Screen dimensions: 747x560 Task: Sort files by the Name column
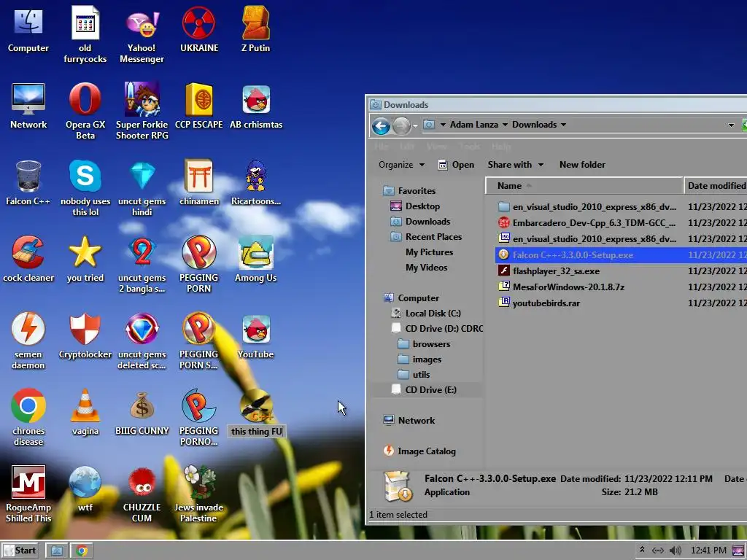click(584, 186)
